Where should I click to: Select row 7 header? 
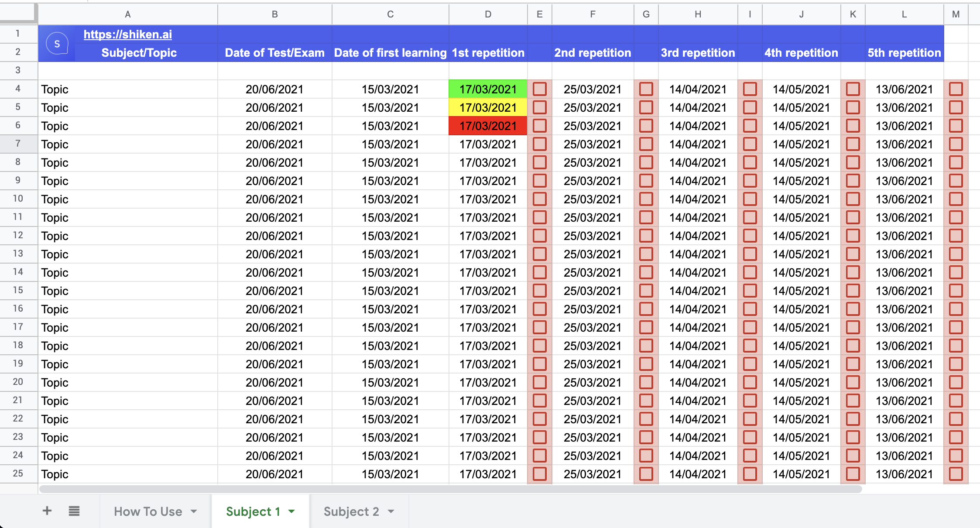tap(18, 144)
